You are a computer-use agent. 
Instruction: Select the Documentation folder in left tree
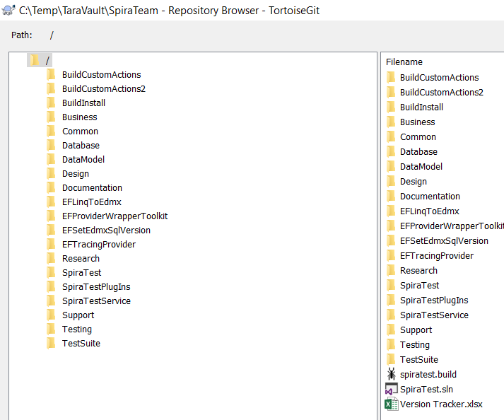click(x=92, y=188)
